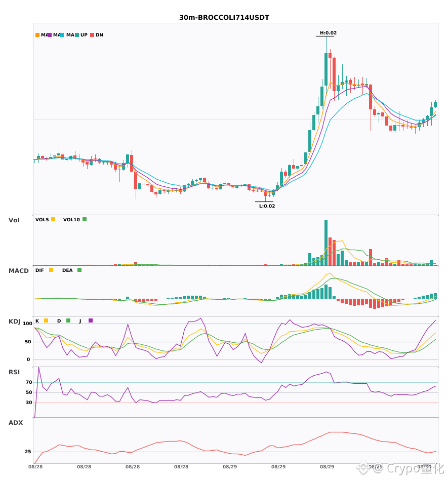Screen dimensions: 448x481
Task: Click the yellow K legend swatch
Action: 46,320
